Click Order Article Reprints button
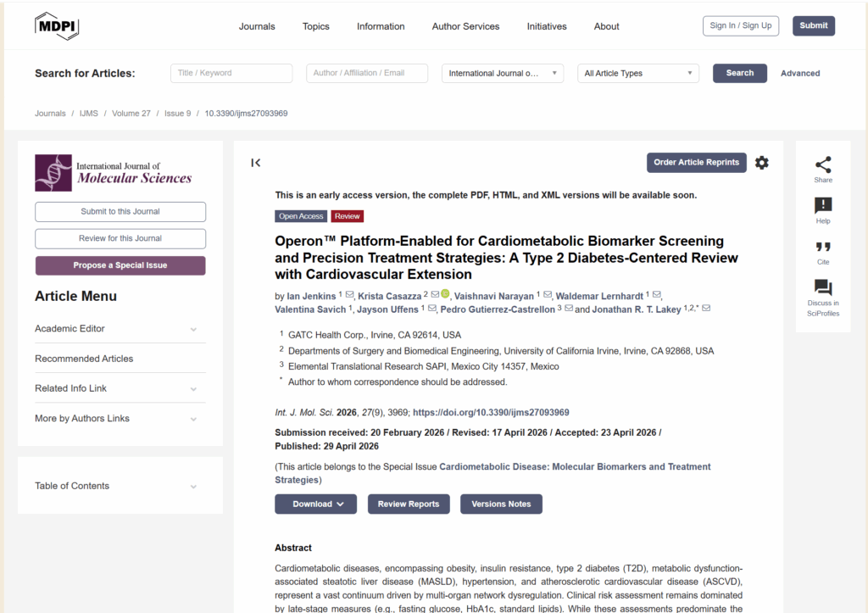 (696, 163)
